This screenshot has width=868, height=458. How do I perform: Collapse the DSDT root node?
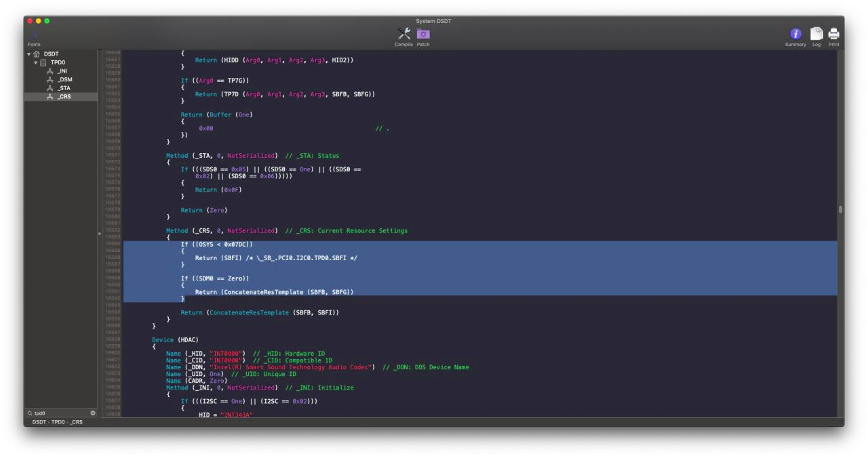tap(29, 54)
